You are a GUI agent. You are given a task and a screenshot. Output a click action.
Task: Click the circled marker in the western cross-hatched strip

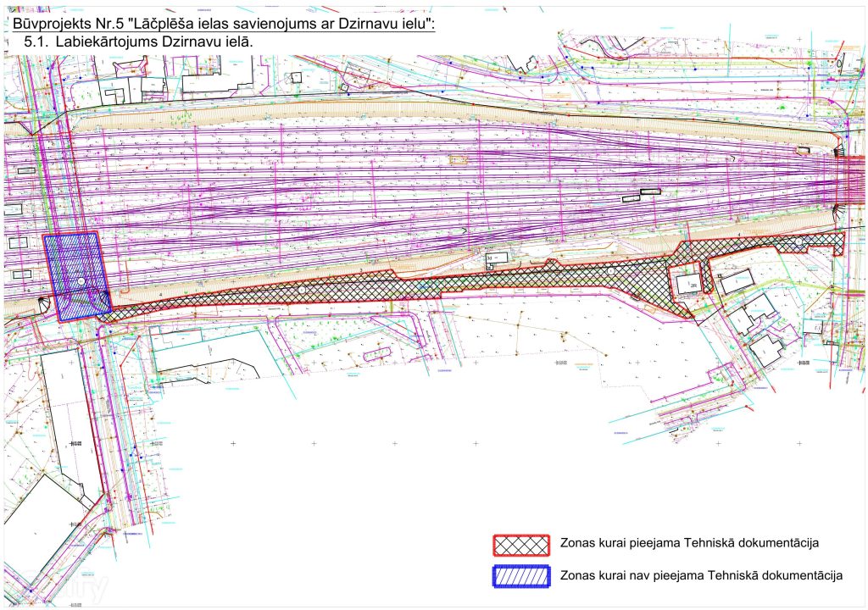(301, 289)
